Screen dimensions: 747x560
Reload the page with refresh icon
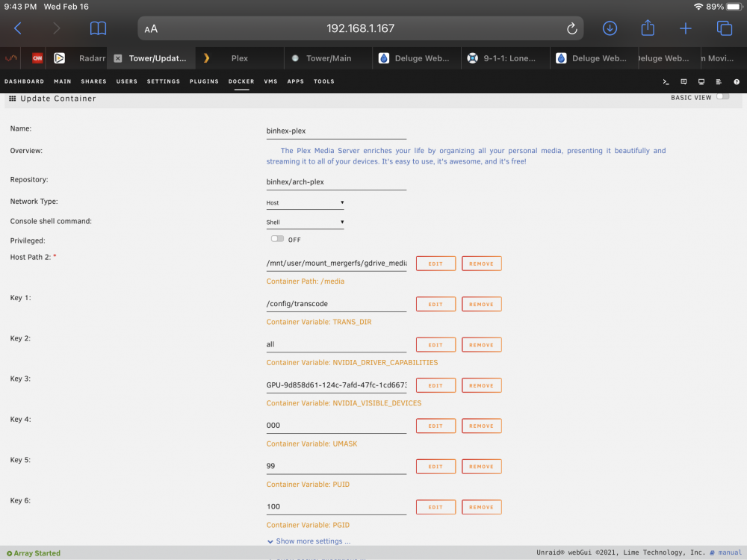coord(571,28)
